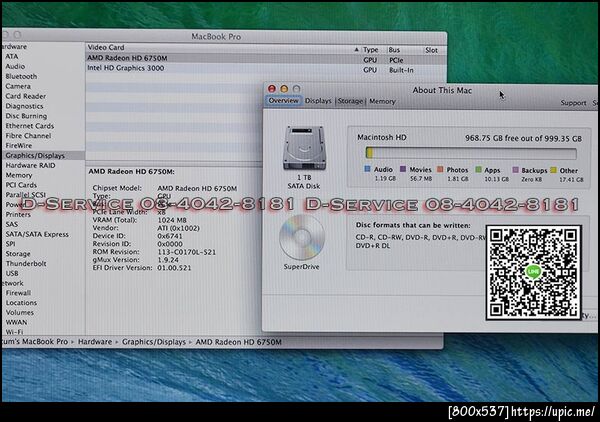
Task: Open the Support link in About This Mac
Action: pyautogui.click(x=573, y=103)
